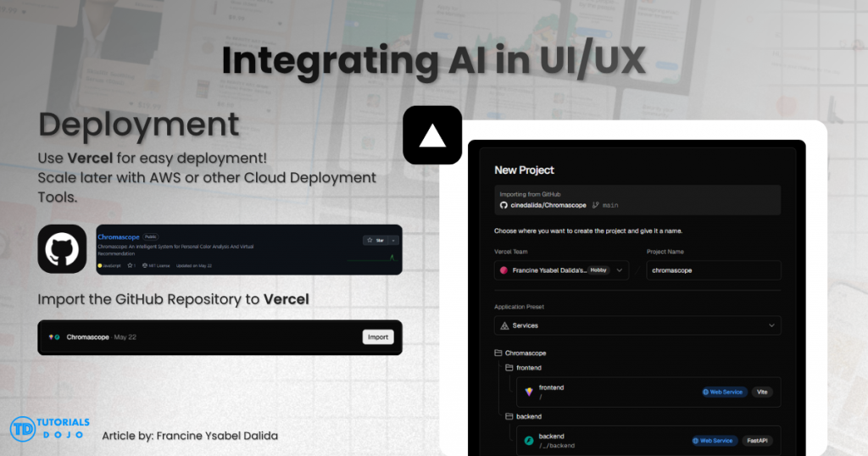The width and height of the screenshot is (868, 456).
Task: Focus the Project Name field 'chromascope'
Action: point(714,270)
